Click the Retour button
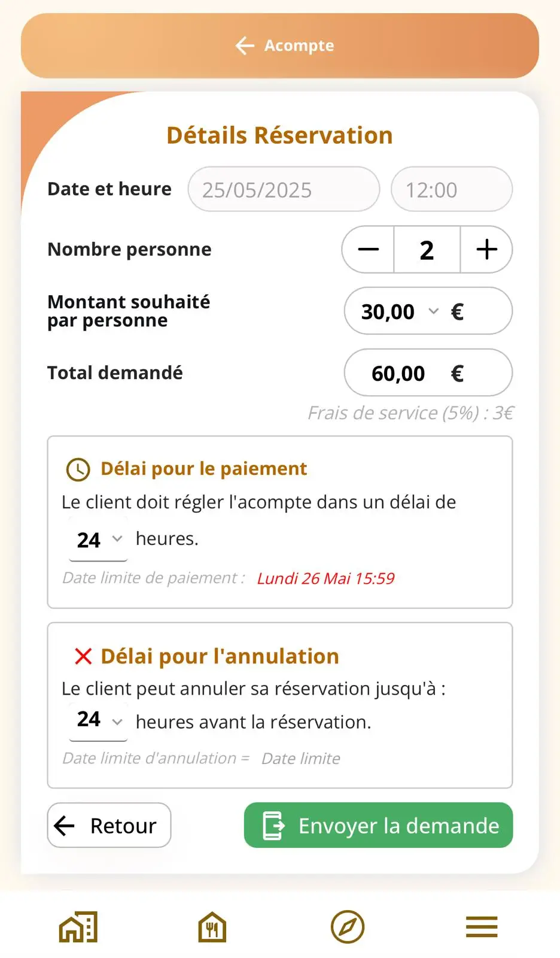560x958 pixels. point(109,826)
